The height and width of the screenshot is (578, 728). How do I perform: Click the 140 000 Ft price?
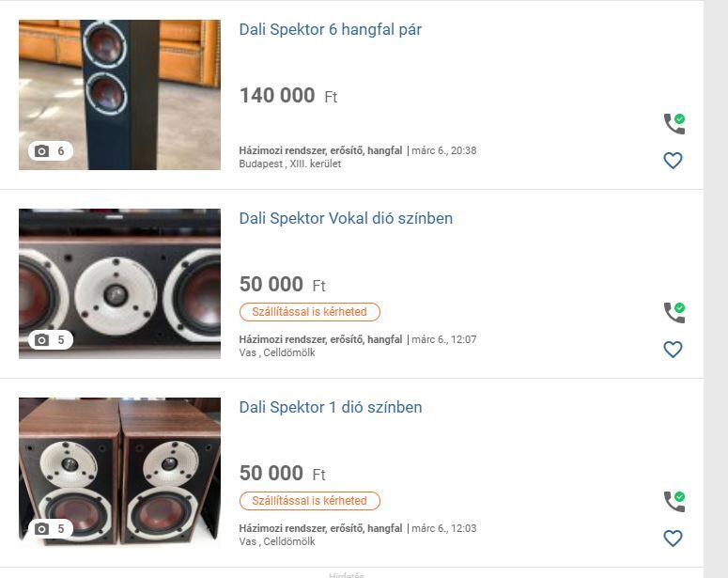tap(287, 96)
